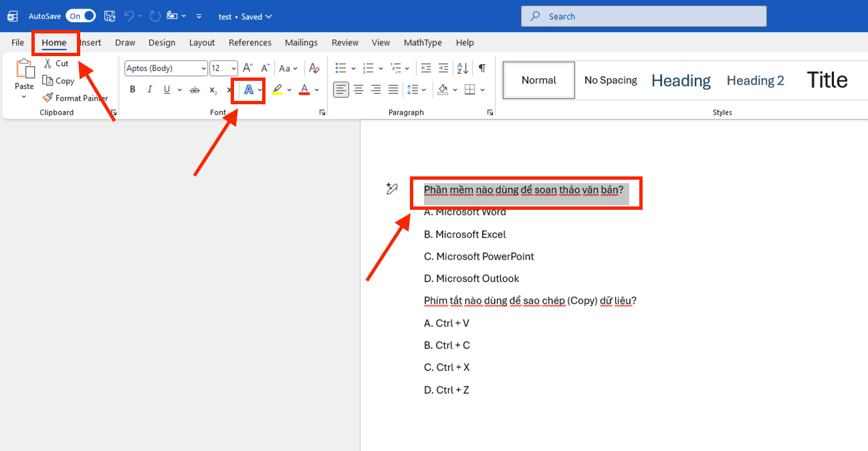Open the Layout tab
868x451 pixels.
click(202, 42)
